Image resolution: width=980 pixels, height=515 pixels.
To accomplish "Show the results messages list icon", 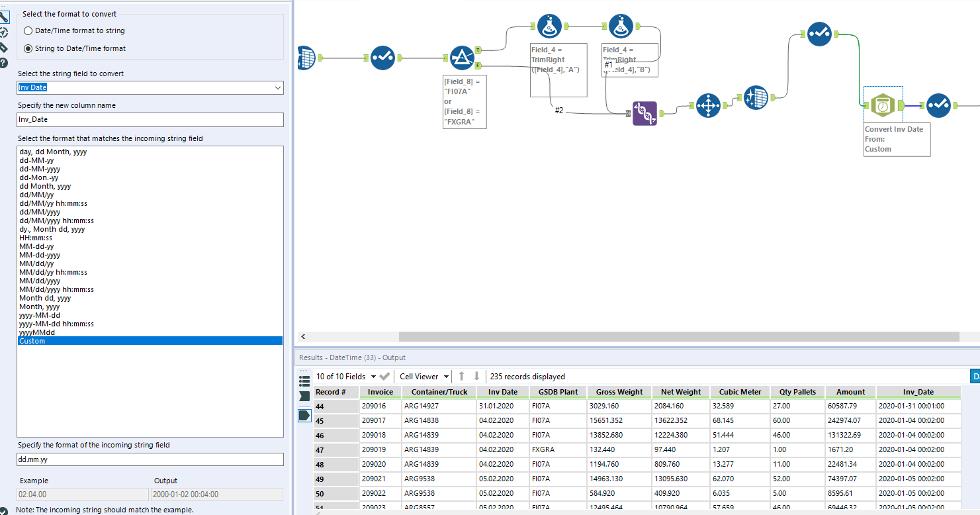I will pos(304,381).
